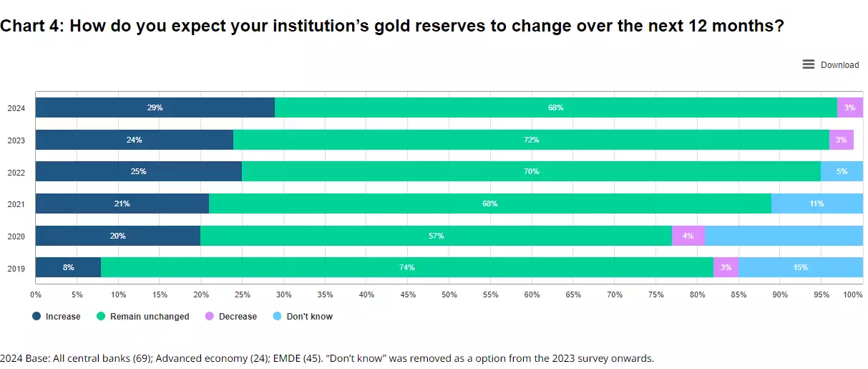Click the 2019 Increase 8% bar
The width and height of the screenshot is (868, 369).
(x=68, y=267)
